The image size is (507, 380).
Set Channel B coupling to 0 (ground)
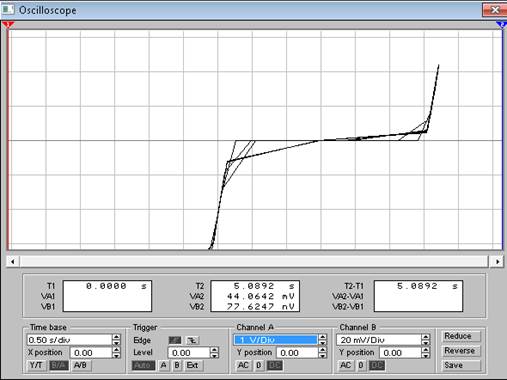coord(361,365)
